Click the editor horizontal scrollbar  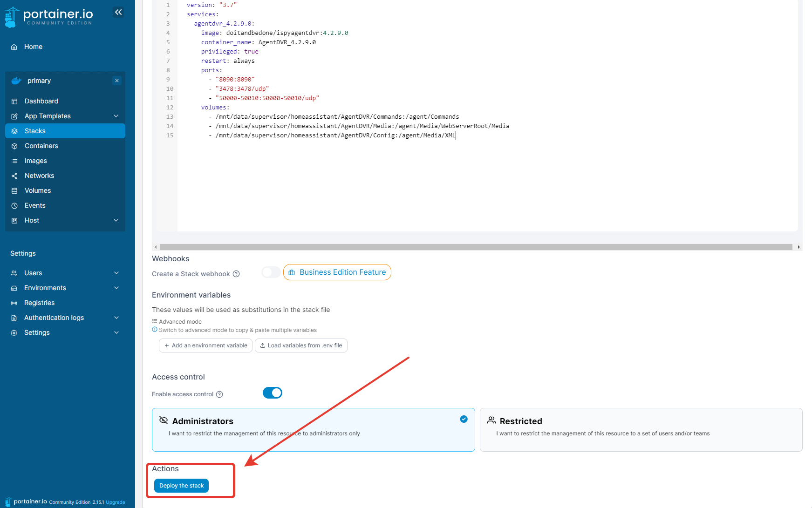point(475,247)
